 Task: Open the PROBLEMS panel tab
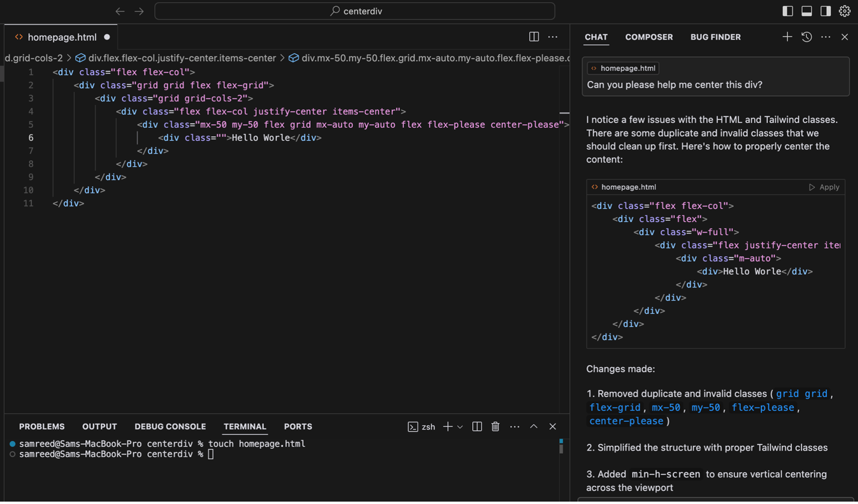click(42, 427)
